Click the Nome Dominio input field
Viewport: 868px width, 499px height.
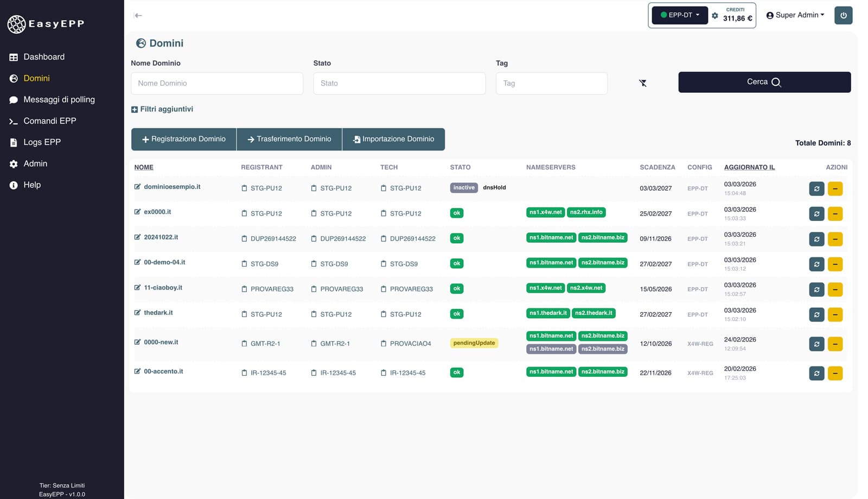(x=217, y=83)
